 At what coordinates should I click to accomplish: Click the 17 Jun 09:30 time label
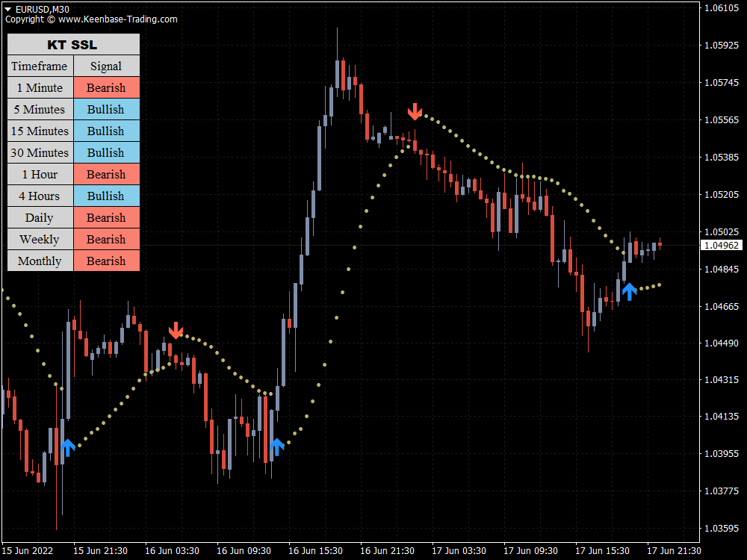pyautogui.click(x=530, y=551)
